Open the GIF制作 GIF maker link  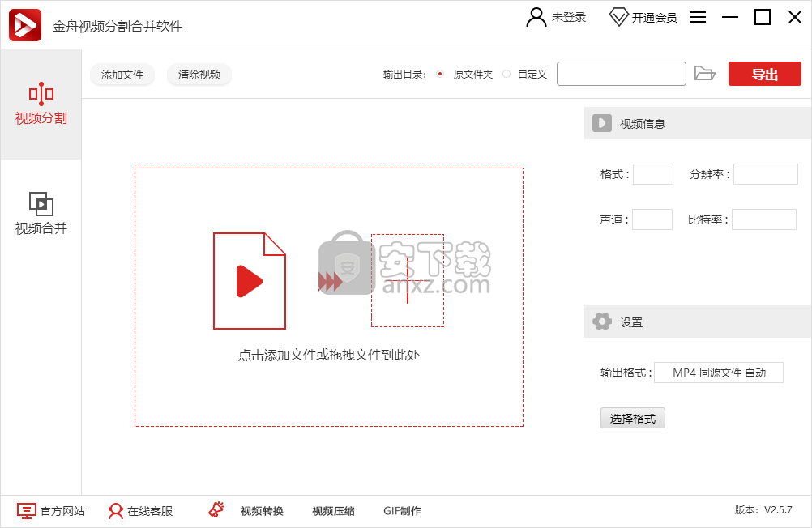click(403, 511)
